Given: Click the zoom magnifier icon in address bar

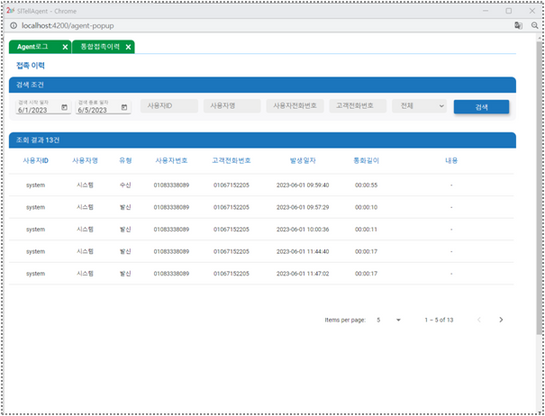Looking at the screenshot, I should coord(535,26).
